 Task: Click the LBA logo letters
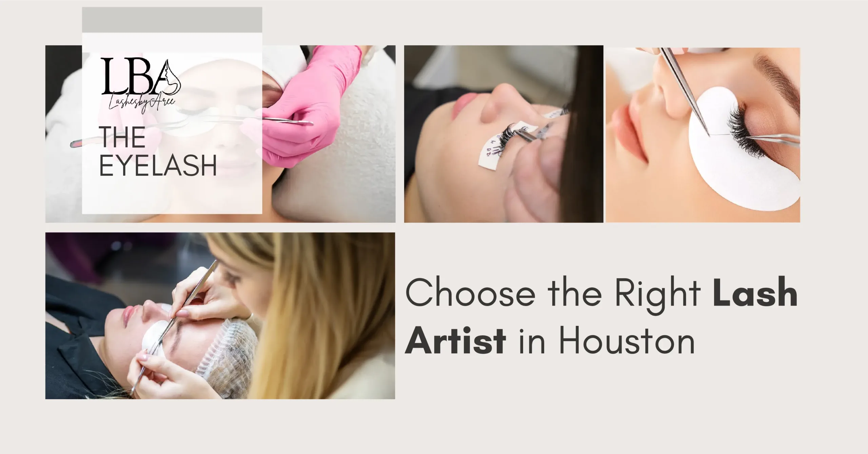(x=135, y=78)
